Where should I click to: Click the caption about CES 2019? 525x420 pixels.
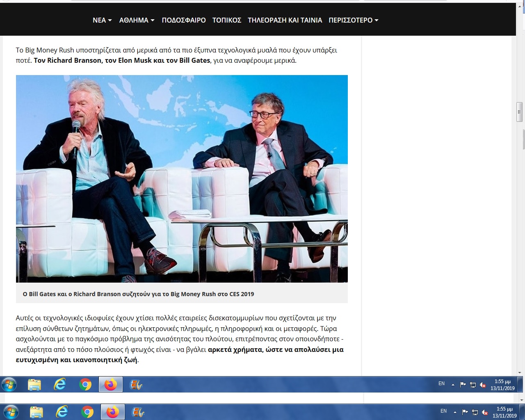pyautogui.click(x=138, y=294)
